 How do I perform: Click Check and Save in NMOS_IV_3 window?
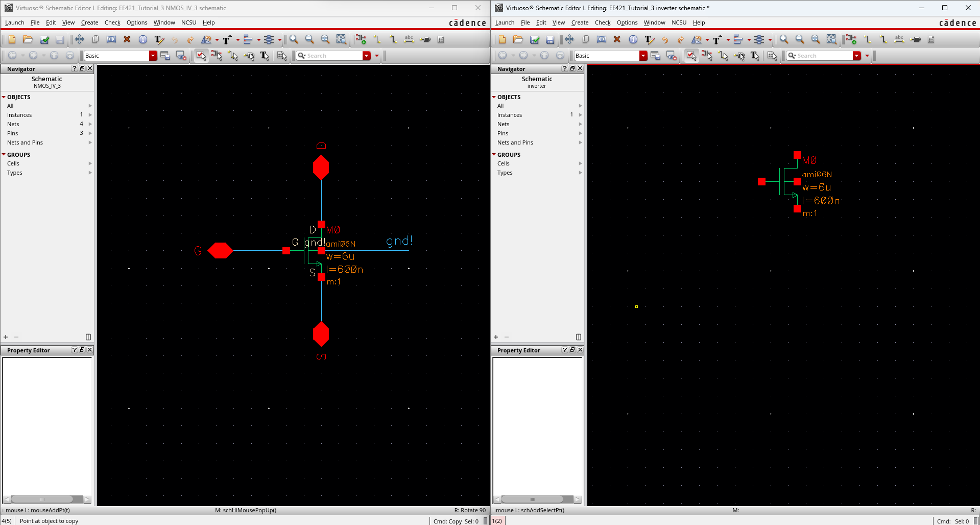(x=44, y=39)
